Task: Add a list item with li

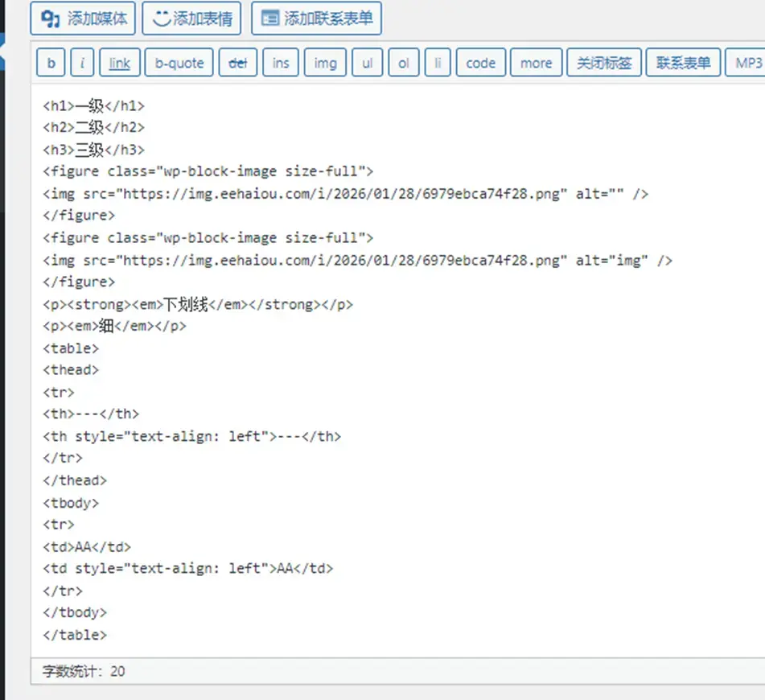Action: [437, 63]
